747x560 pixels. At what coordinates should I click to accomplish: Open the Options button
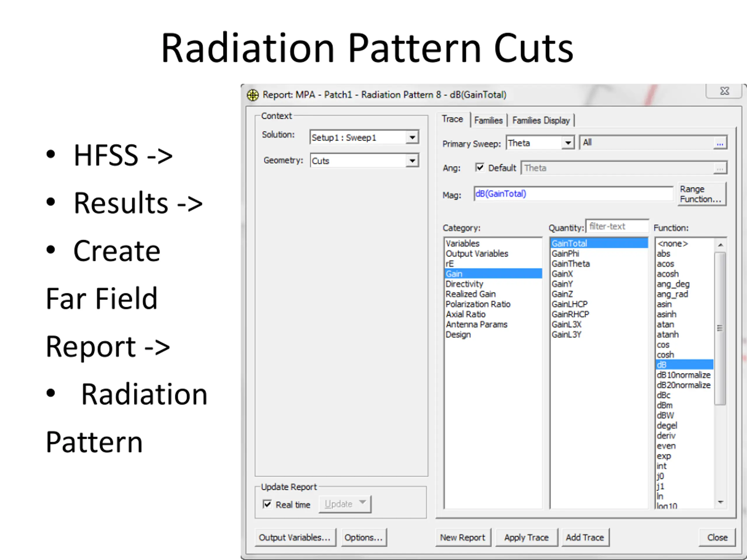364,537
